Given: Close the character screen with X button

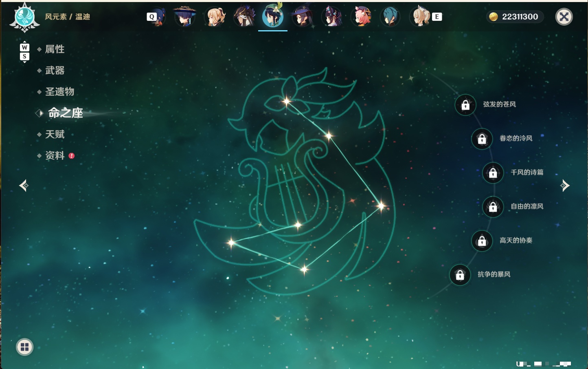Looking at the screenshot, I should 564,17.
